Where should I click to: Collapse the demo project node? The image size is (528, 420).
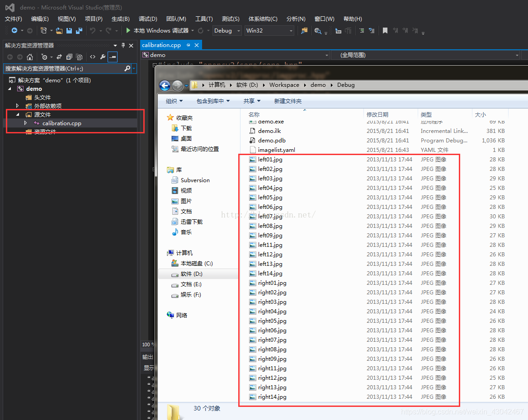click(9, 89)
